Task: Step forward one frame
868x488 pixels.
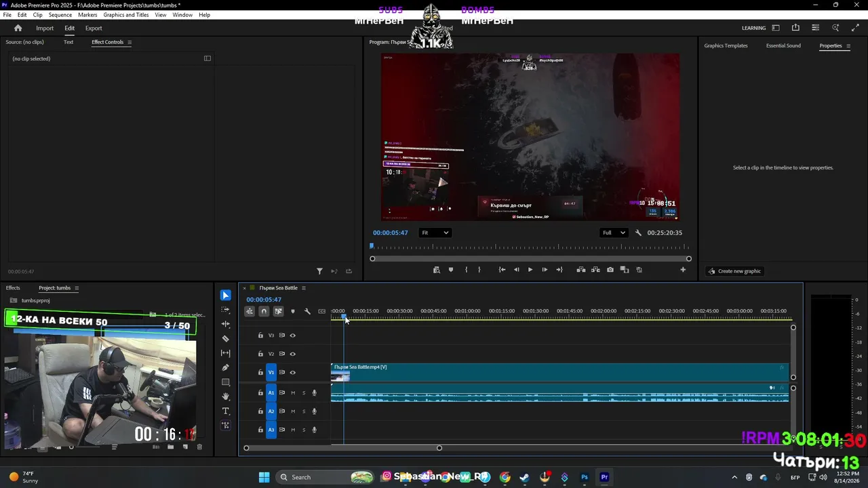Action: 545,270
